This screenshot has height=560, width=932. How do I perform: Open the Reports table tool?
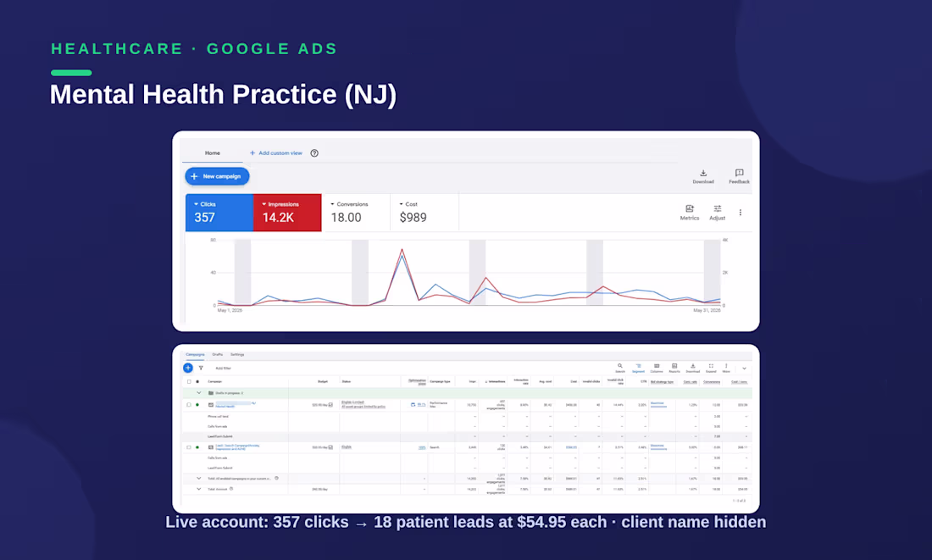674,366
